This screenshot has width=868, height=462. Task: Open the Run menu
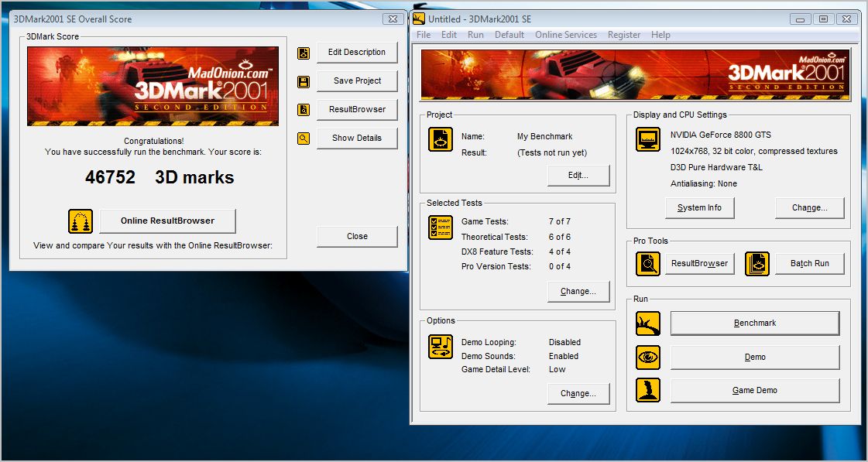[x=475, y=35]
